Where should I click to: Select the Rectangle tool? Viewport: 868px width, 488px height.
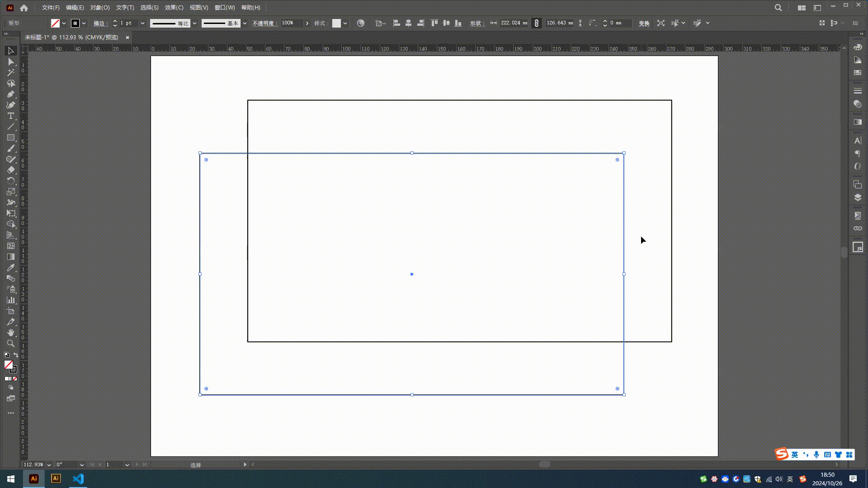tap(11, 138)
